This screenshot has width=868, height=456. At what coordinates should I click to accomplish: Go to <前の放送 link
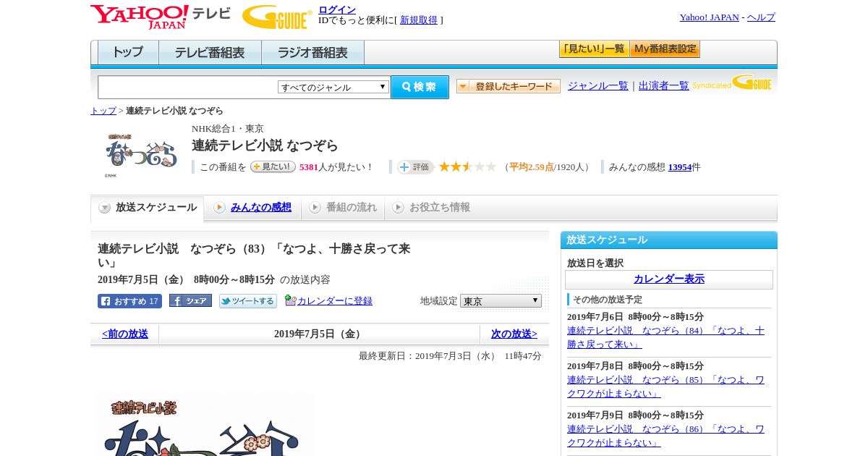click(125, 334)
